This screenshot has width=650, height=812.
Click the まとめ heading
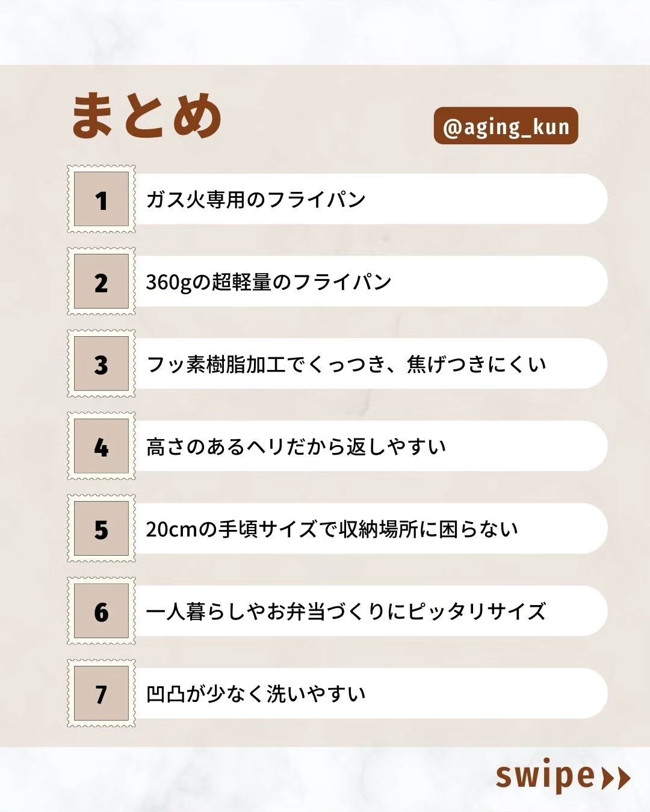(x=147, y=115)
